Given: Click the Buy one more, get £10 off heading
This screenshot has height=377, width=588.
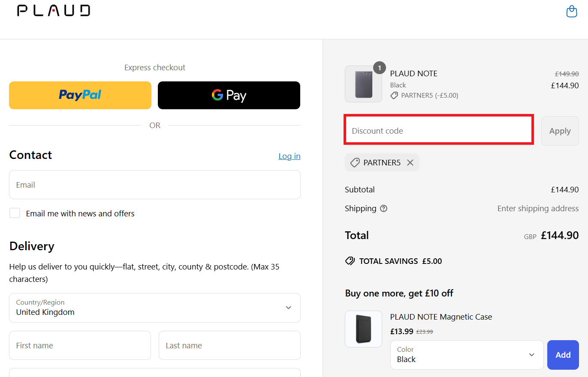Looking at the screenshot, I should point(399,293).
